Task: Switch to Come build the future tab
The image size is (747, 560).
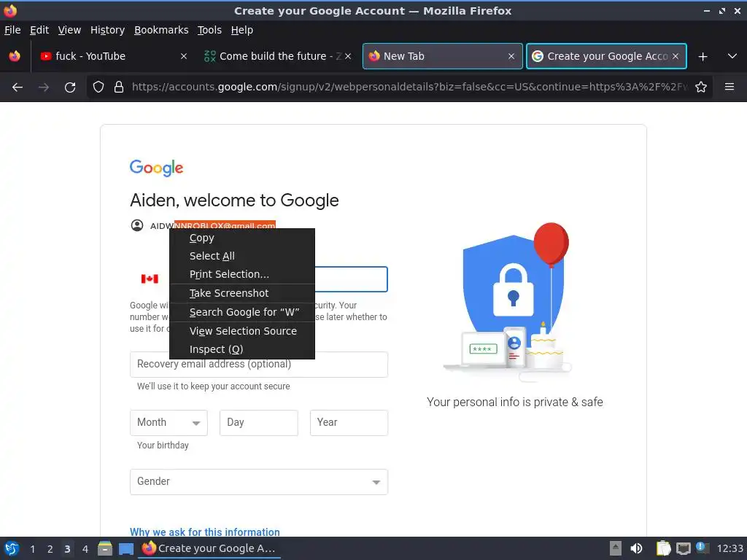Action: [278, 56]
